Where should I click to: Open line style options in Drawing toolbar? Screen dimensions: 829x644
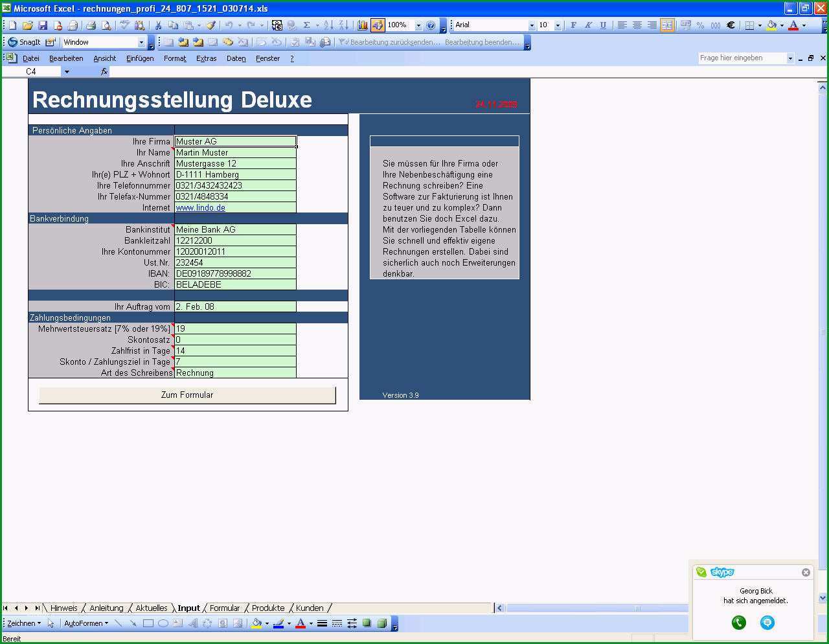[x=322, y=623]
